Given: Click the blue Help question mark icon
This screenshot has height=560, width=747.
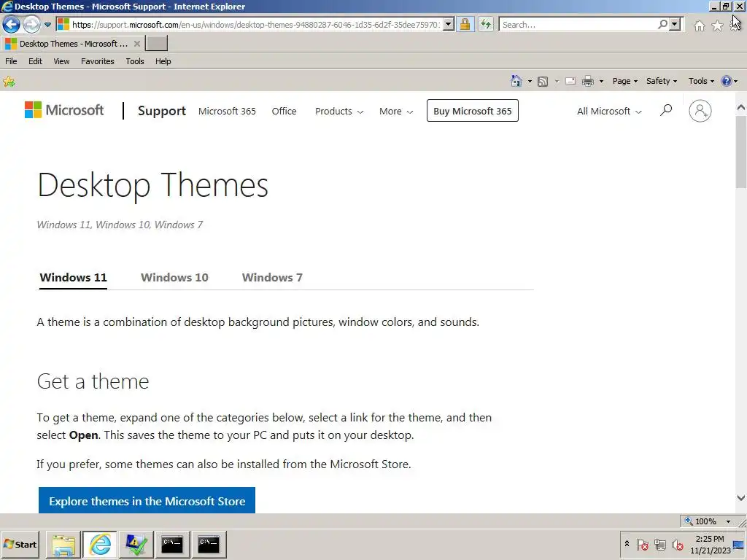Looking at the screenshot, I should click(726, 81).
